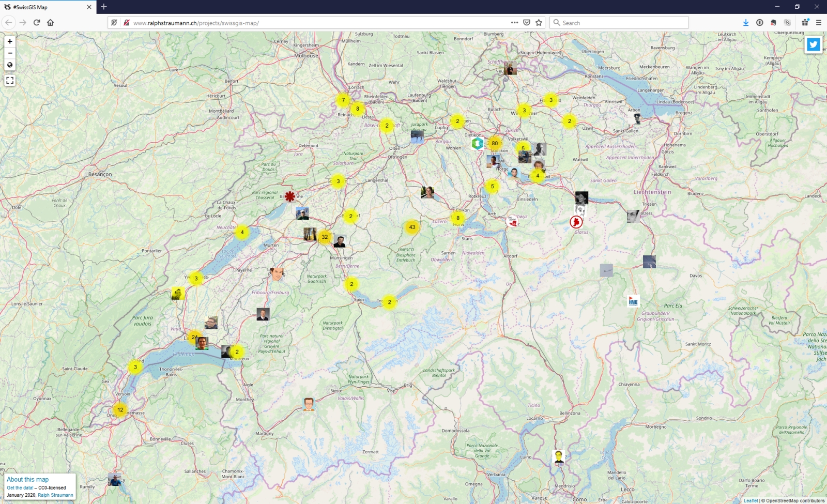Click the zoom-in plus control on the map
This screenshot has height=504, width=827.
(9, 41)
